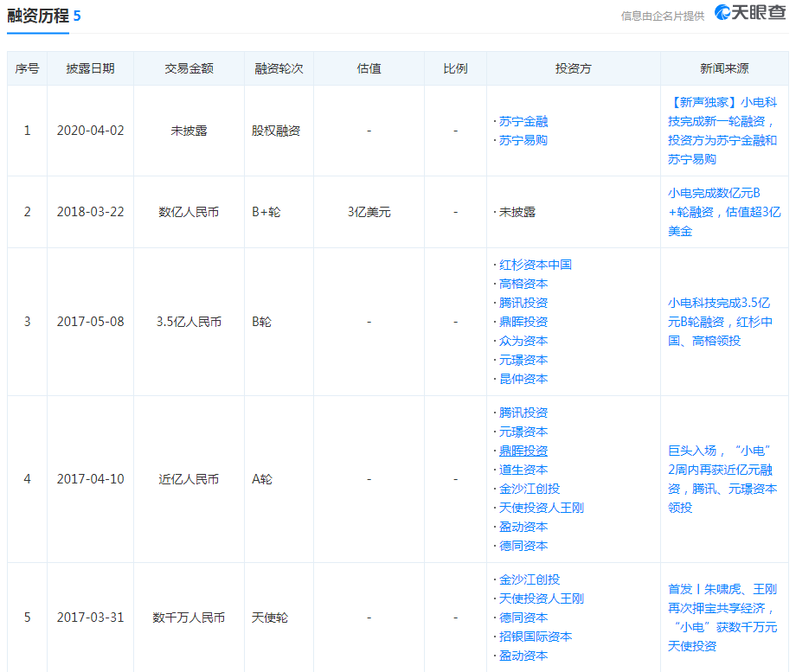Click the 交易金额 column header

tap(189, 68)
